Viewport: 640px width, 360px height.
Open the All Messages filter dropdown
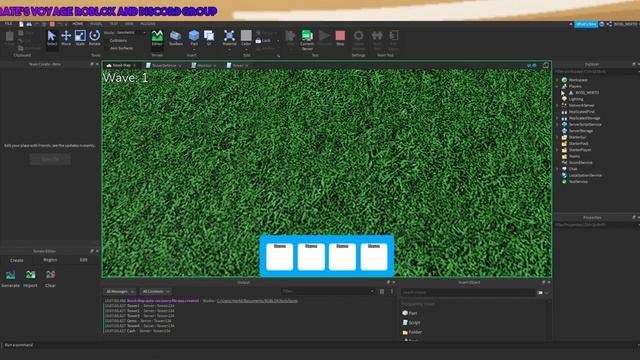click(x=120, y=291)
